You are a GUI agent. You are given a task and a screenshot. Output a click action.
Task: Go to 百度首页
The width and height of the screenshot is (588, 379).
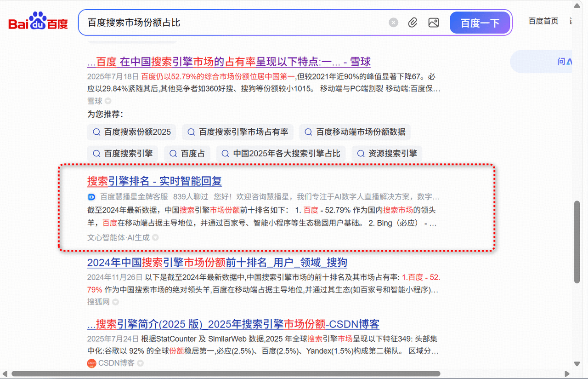543,21
